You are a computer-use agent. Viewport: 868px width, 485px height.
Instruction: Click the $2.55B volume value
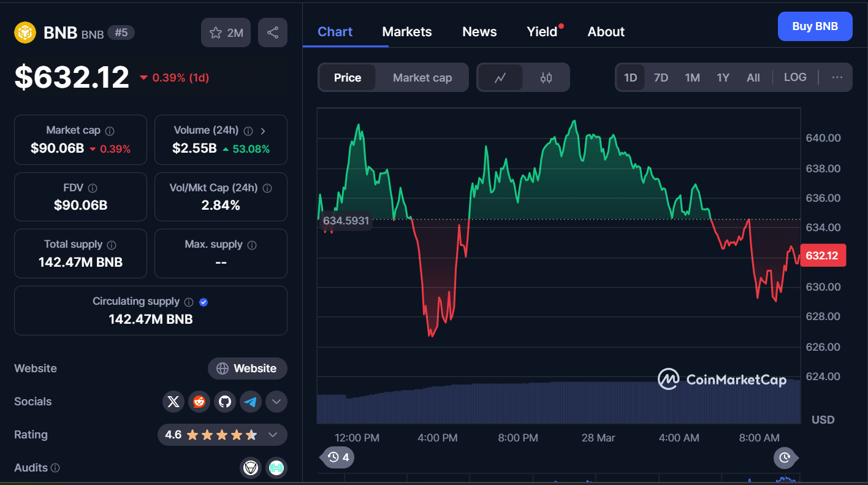point(194,148)
